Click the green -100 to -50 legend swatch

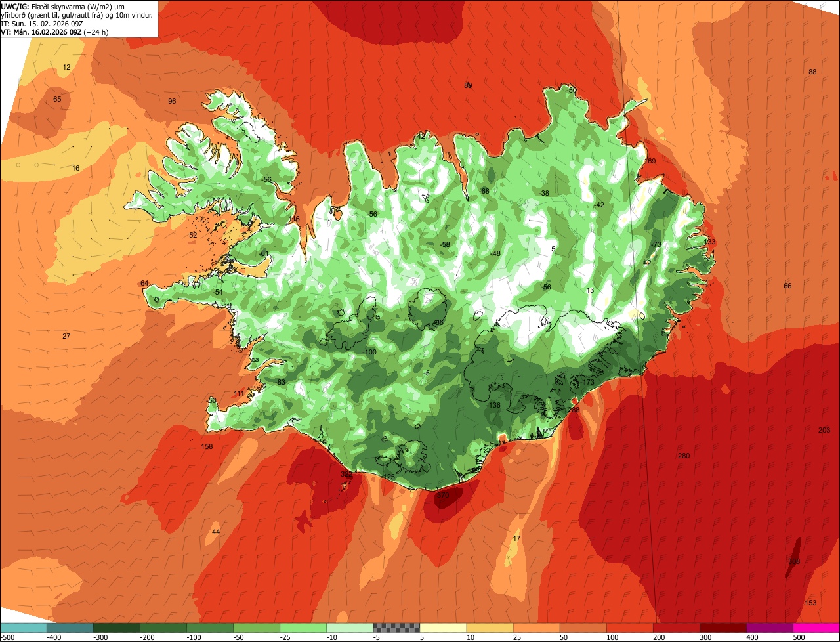click(x=209, y=628)
